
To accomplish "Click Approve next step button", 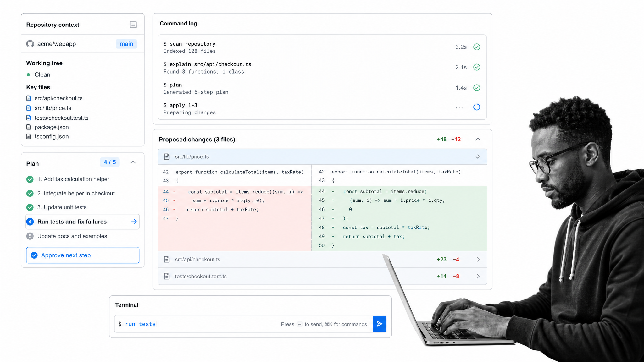I will coord(83,255).
